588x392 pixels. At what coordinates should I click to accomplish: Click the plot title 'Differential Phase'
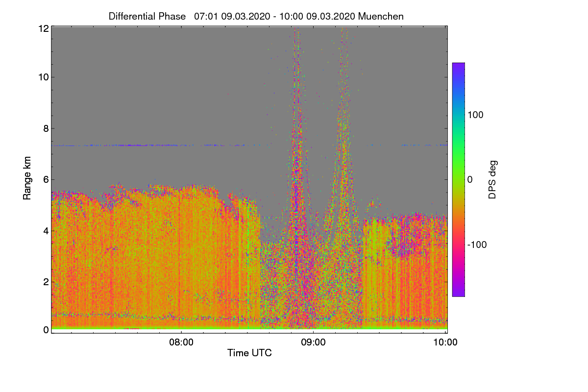pos(147,16)
